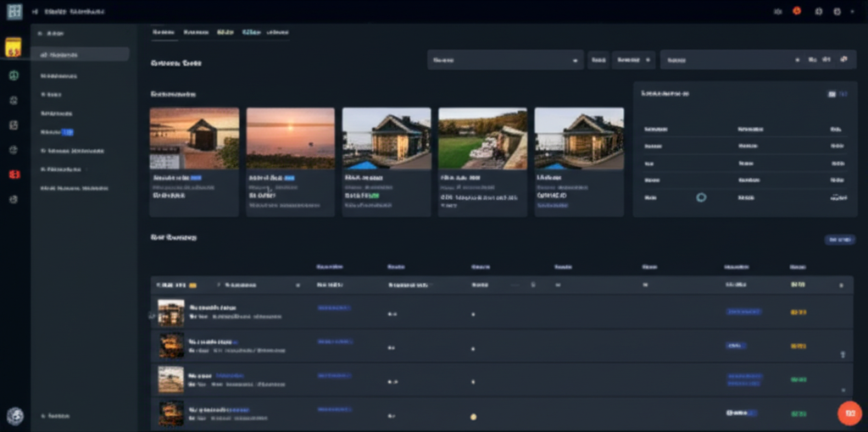Image resolution: width=868 pixels, height=432 pixels.
Task: Click the pill button above the listings table
Action: tap(839, 240)
